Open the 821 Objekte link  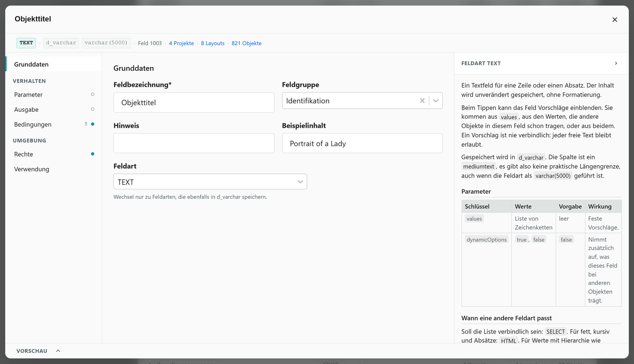pos(246,43)
